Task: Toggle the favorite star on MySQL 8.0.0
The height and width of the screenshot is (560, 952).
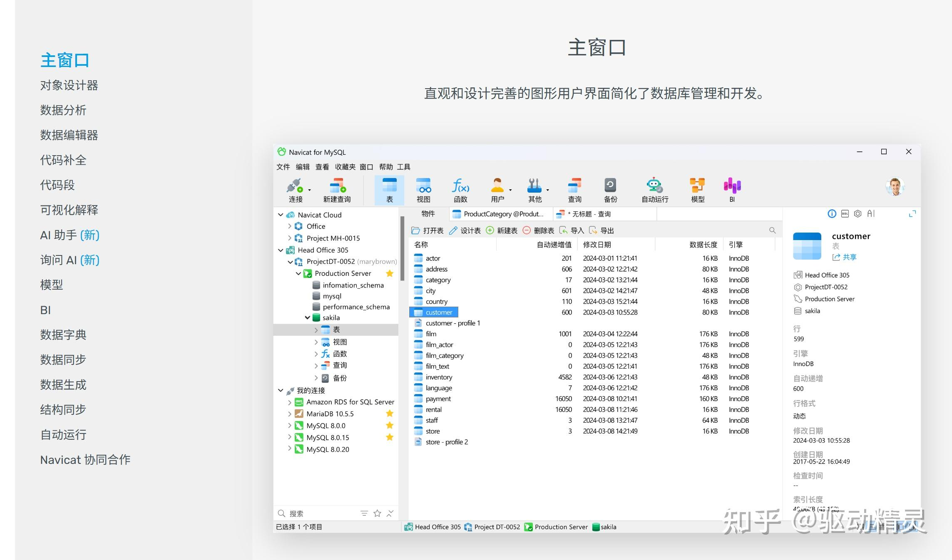Action: coord(390,425)
